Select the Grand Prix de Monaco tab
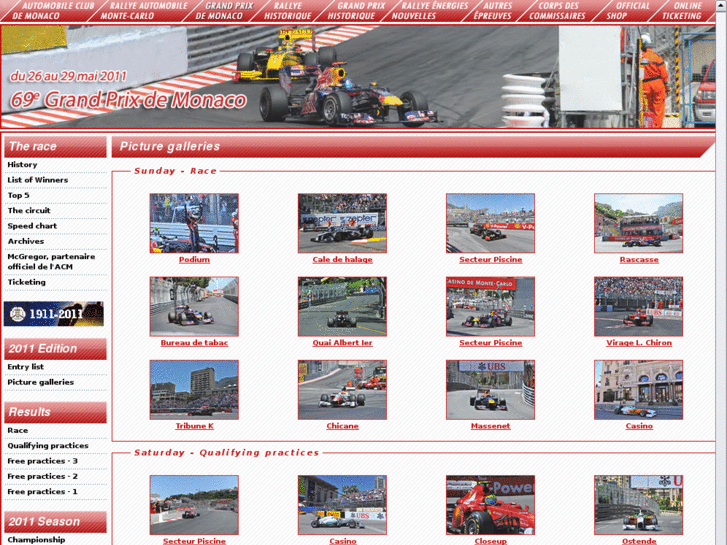The width and height of the screenshot is (727, 545). (x=224, y=11)
